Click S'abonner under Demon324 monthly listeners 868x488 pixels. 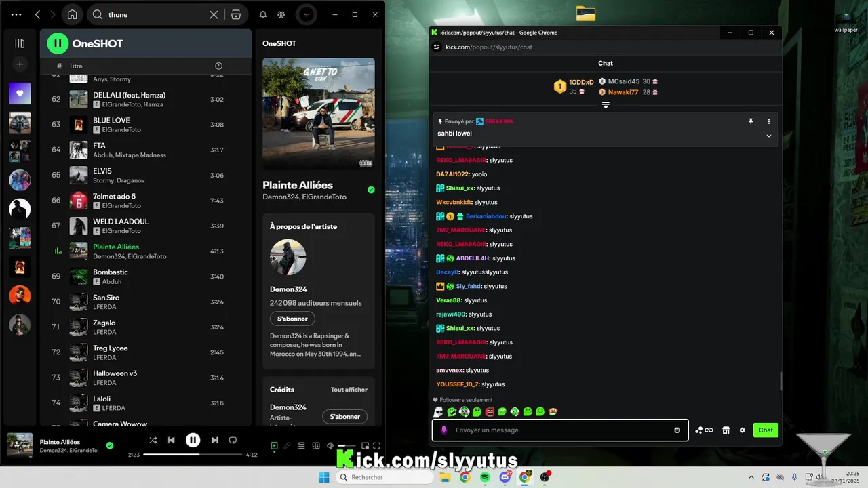pos(292,319)
